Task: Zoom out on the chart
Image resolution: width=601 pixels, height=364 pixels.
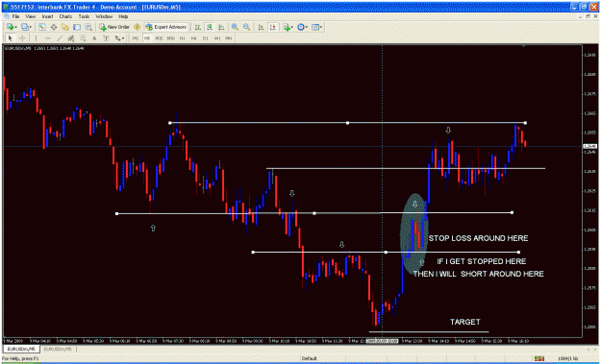Action: 246,27
